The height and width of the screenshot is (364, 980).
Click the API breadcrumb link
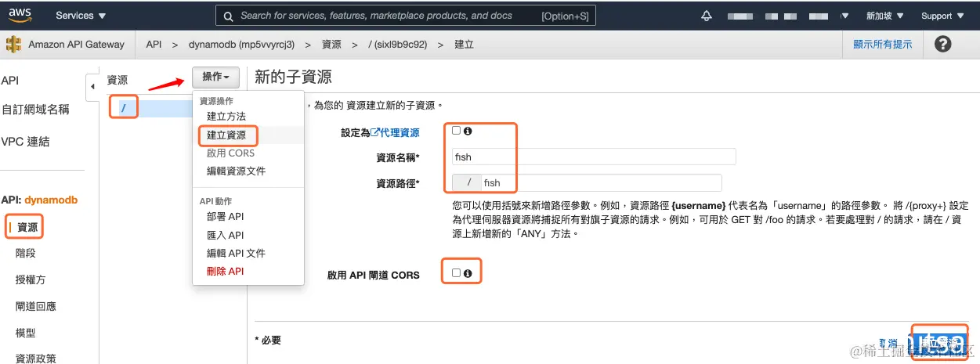pyautogui.click(x=154, y=45)
